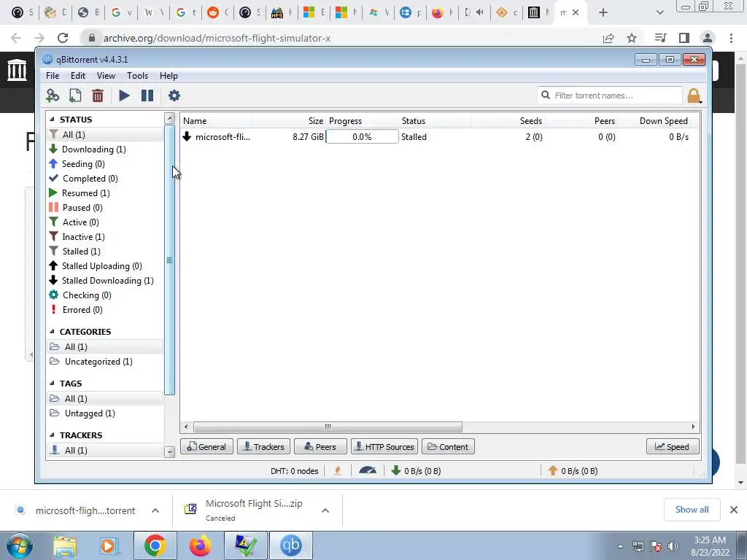Switch to the Peers tab

(320, 447)
